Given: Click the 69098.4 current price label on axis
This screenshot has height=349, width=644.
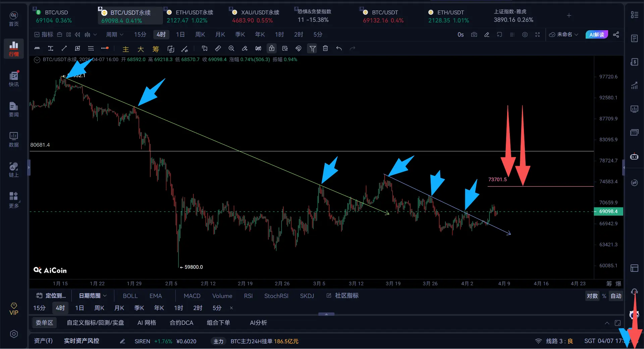Looking at the screenshot, I should click(608, 211).
